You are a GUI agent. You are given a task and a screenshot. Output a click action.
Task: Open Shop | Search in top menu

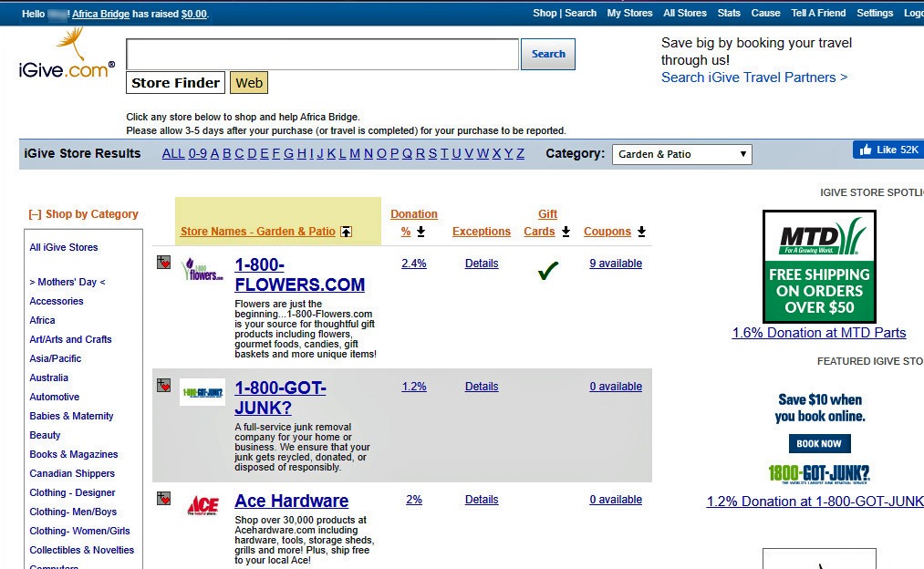[565, 13]
